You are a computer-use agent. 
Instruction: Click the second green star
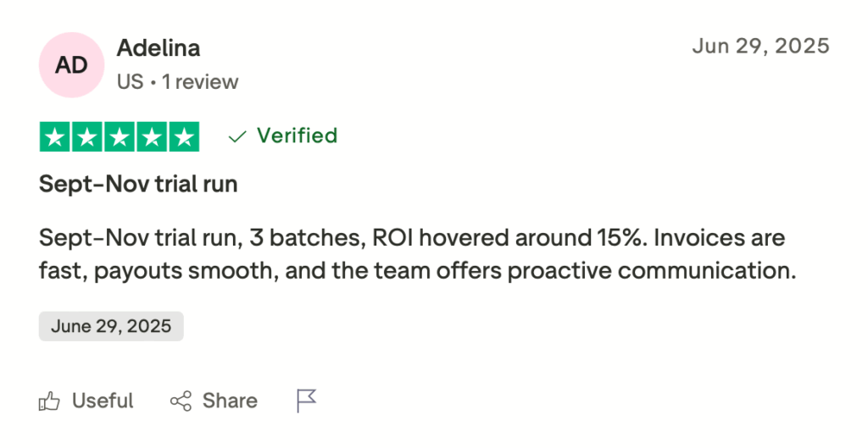click(x=87, y=137)
